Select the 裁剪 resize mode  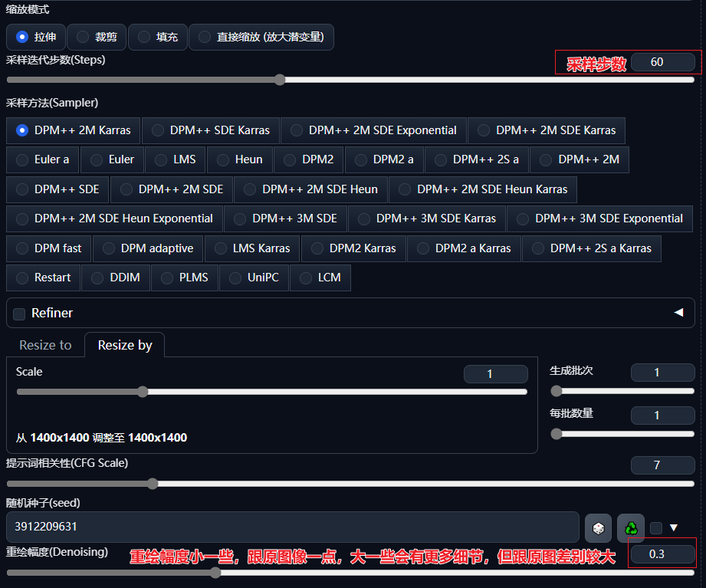97,37
